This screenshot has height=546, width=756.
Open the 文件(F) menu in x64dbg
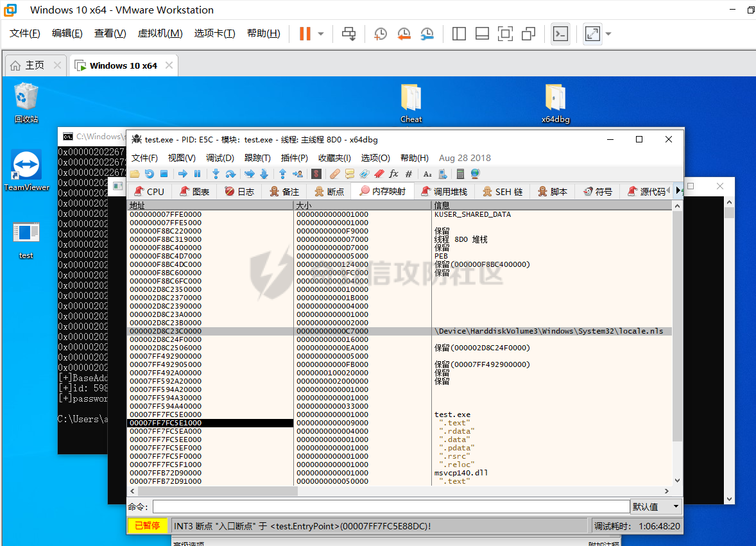[144, 158]
